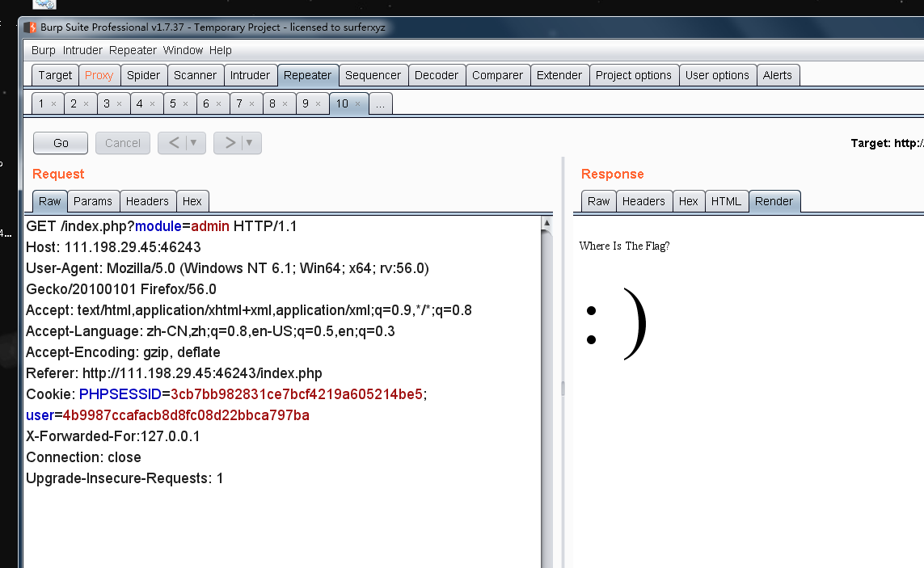
Task: Click the Burp Suite logo icon in title bar
Action: [x=32, y=27]
